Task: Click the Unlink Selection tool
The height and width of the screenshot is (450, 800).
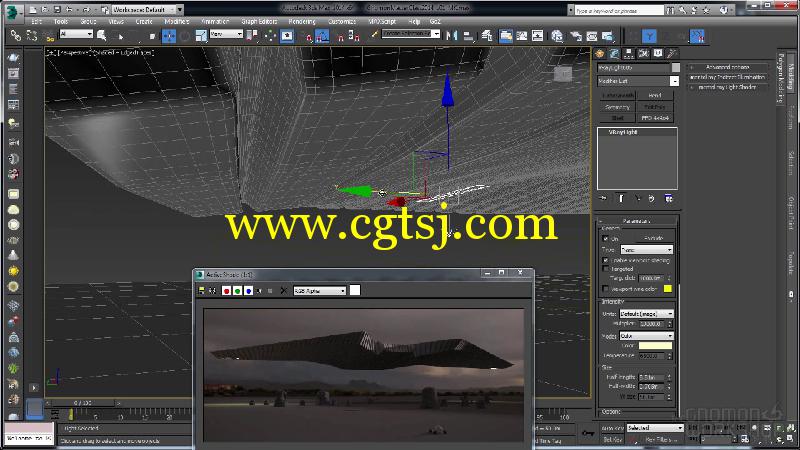Action: click(32, 36)
